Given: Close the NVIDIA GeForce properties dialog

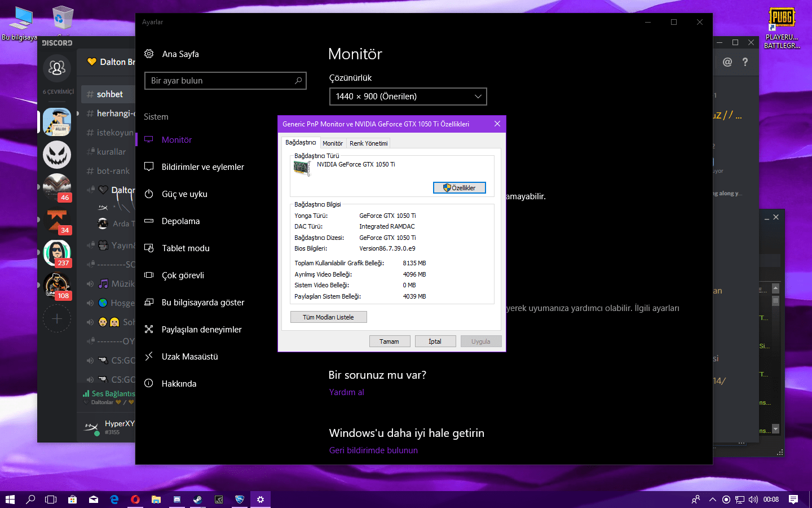Looking at the screenshot, I should pos(497,124).
